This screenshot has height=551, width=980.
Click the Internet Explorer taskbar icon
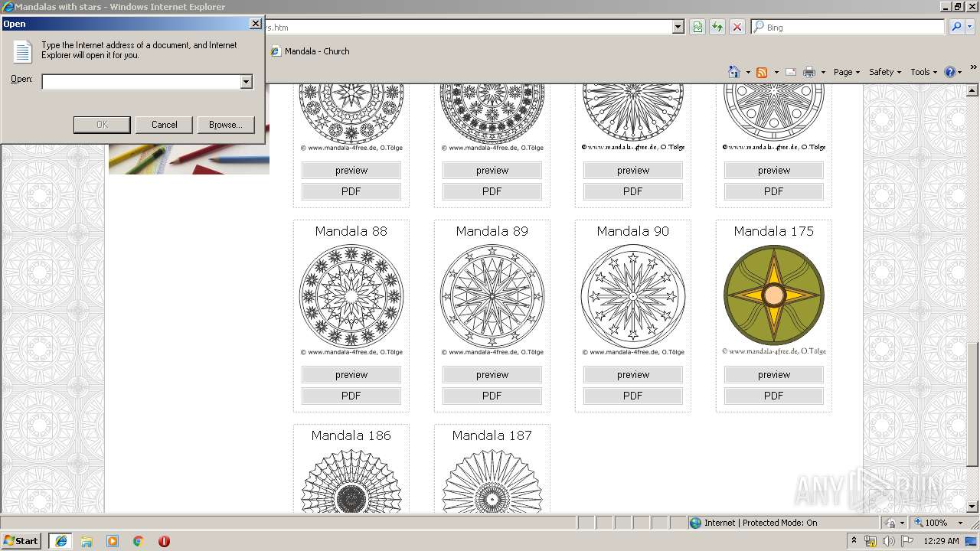click(x=60, y=540)
